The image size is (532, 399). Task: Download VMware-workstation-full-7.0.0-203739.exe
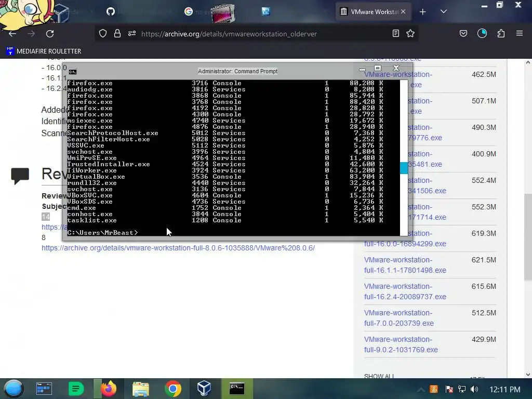point(398,318)
